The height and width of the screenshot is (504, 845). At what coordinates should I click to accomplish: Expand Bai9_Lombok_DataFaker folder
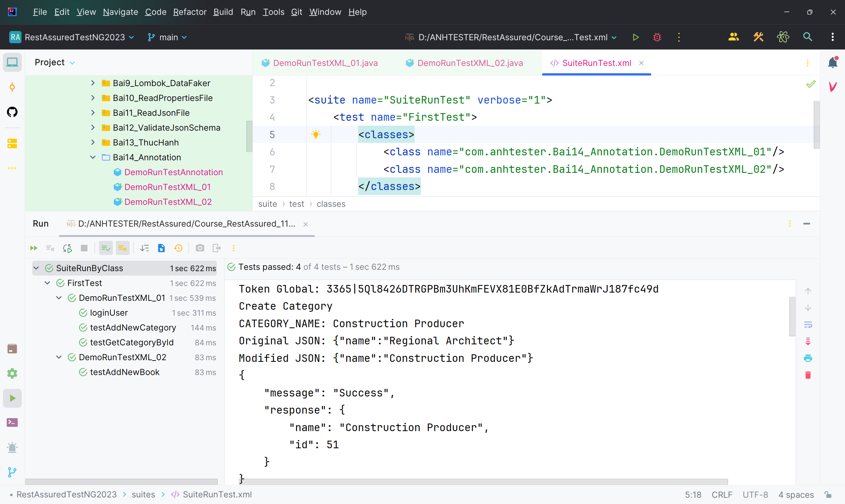coord(93,83)
